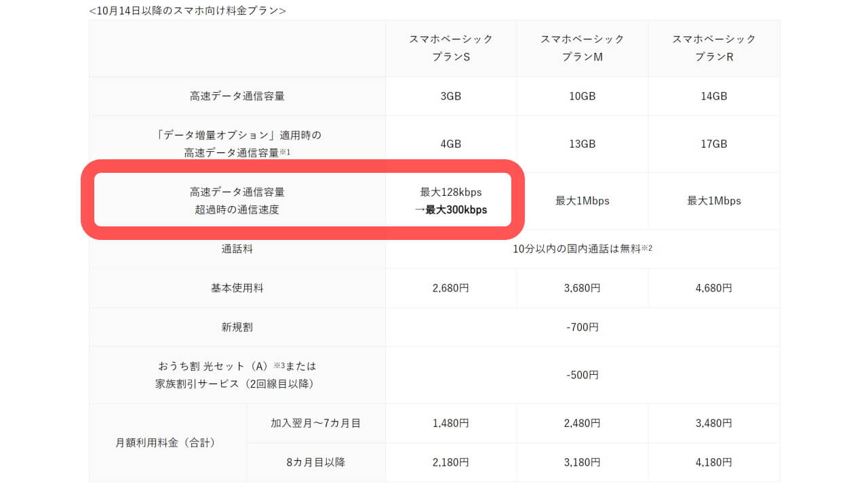Click the 最大128kbps speed text
The width and height of the screenshot is (868, 488).
pos(450,192)
